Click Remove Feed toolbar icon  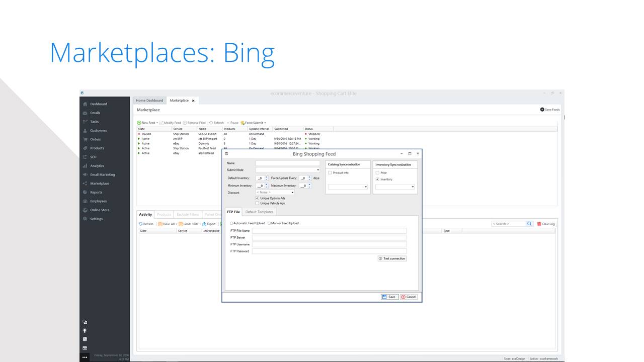pos(185,123)
